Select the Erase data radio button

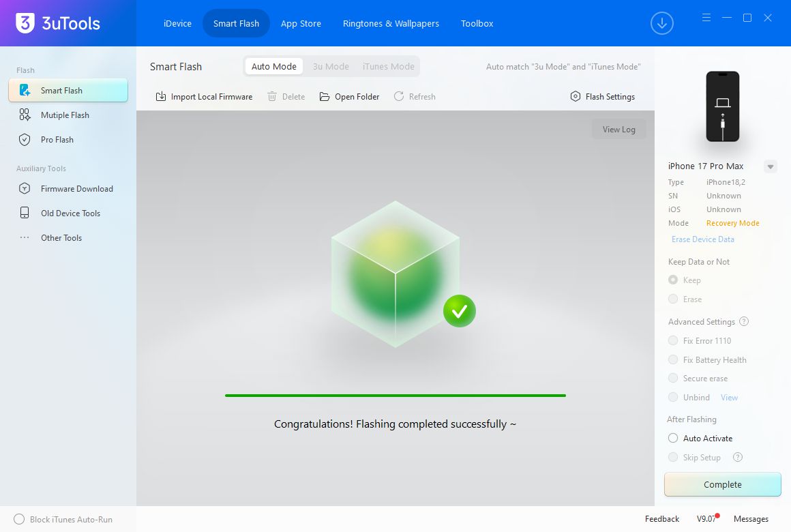[x=673, y=299]
